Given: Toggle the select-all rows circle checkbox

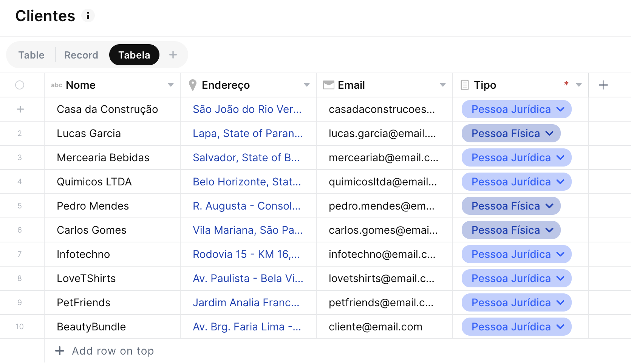Looking at the screenshot, I should [x=20, y=85].
